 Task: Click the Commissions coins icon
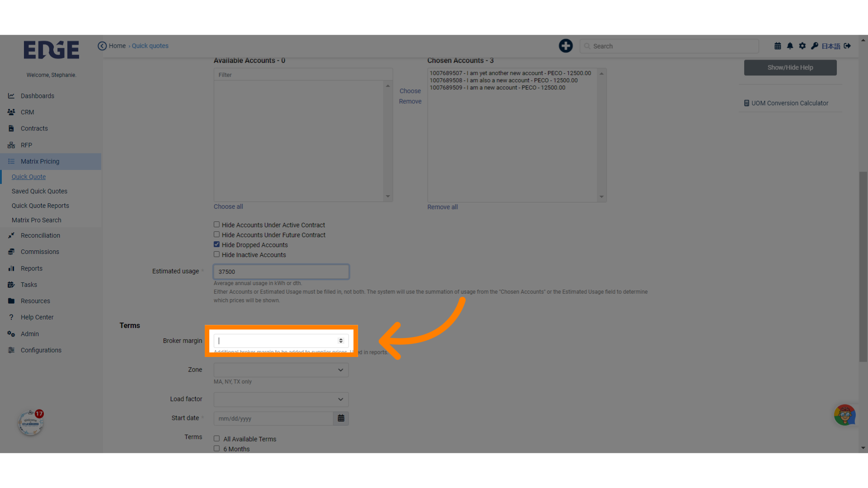tap(11, 252)
